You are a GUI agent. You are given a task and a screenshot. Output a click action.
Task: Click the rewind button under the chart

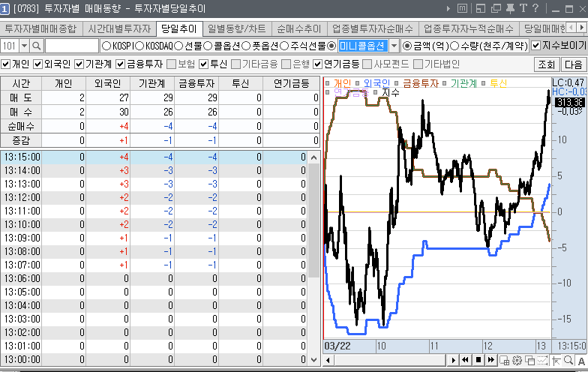466,361
